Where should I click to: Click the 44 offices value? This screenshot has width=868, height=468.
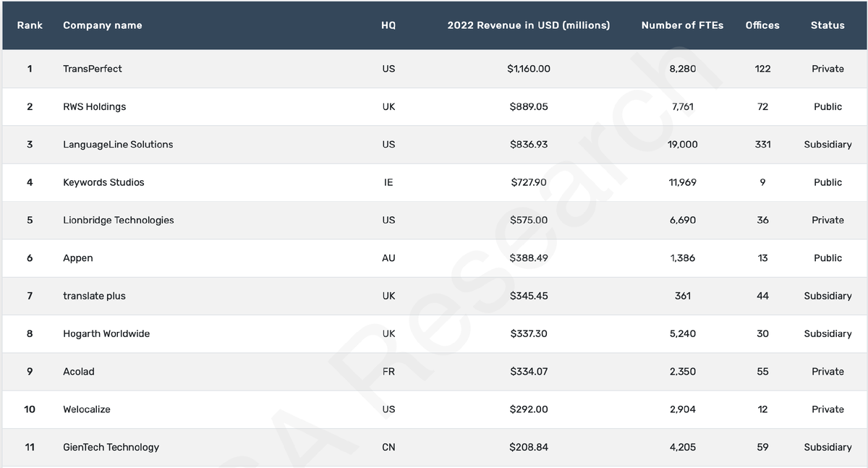click(x=762, y=296)
